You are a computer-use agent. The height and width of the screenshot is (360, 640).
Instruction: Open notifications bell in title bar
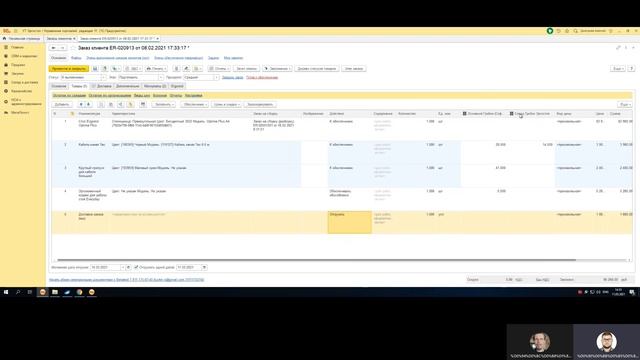point(611,31)
